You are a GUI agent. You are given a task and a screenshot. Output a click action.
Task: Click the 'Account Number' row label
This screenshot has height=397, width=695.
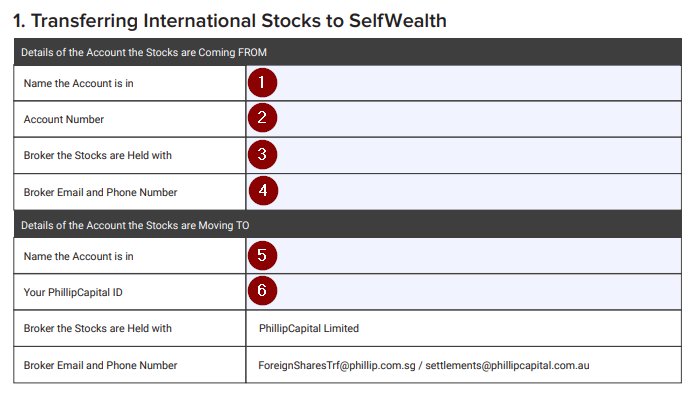[64, 119]
